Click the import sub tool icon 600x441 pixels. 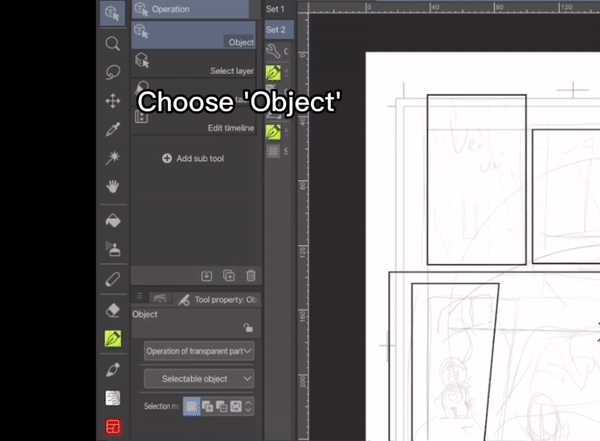pos(207,276)
